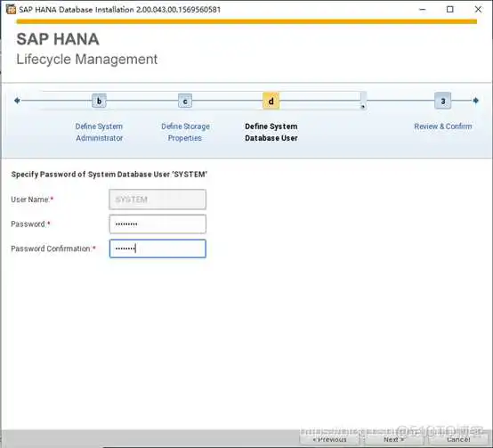The width and height of the screenshot is (493, 448).
Task: Select the Define System Database User label
Action: (x=271, y=132)
